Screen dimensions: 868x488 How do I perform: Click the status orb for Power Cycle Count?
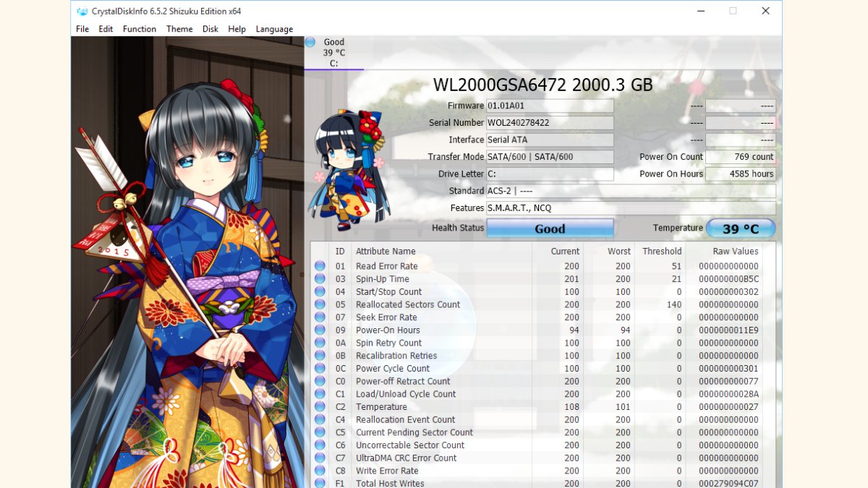(320, 369)
